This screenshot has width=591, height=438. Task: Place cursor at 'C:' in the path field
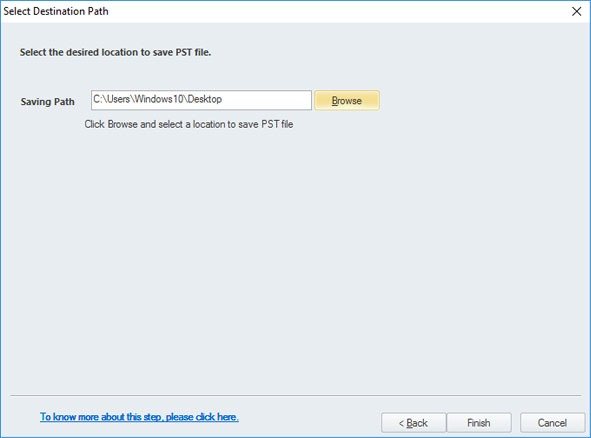click(x=97, y=99)
